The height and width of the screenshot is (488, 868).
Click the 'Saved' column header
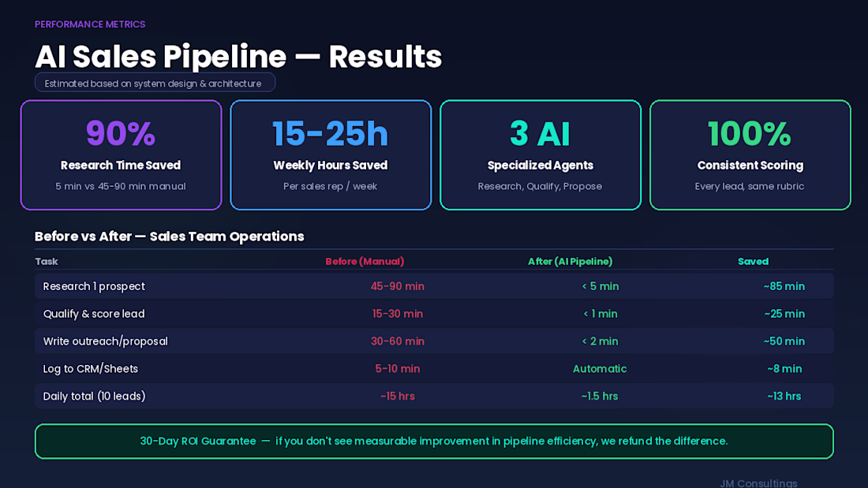tap(753, 261)
